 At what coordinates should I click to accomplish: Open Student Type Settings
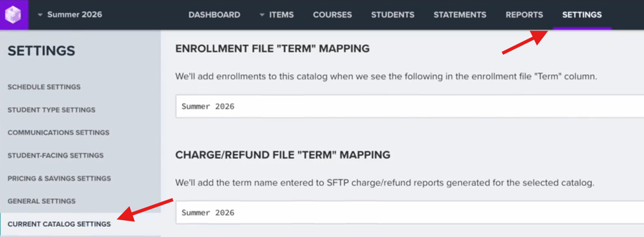tap(51, 110)
